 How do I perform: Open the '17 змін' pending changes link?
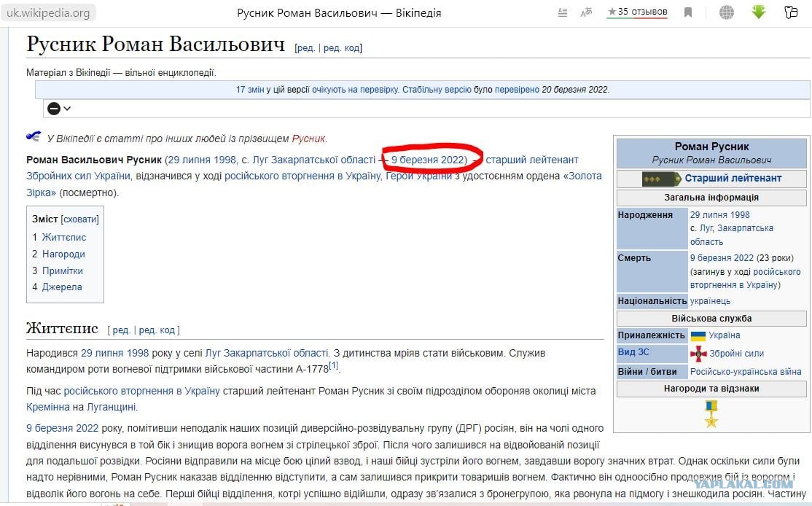coord(250,90)
